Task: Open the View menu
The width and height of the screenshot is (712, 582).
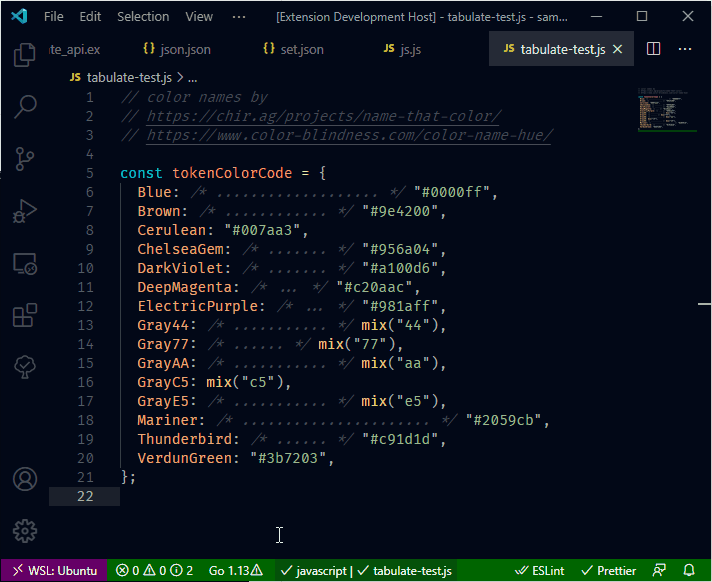Action: click(199, 17)
